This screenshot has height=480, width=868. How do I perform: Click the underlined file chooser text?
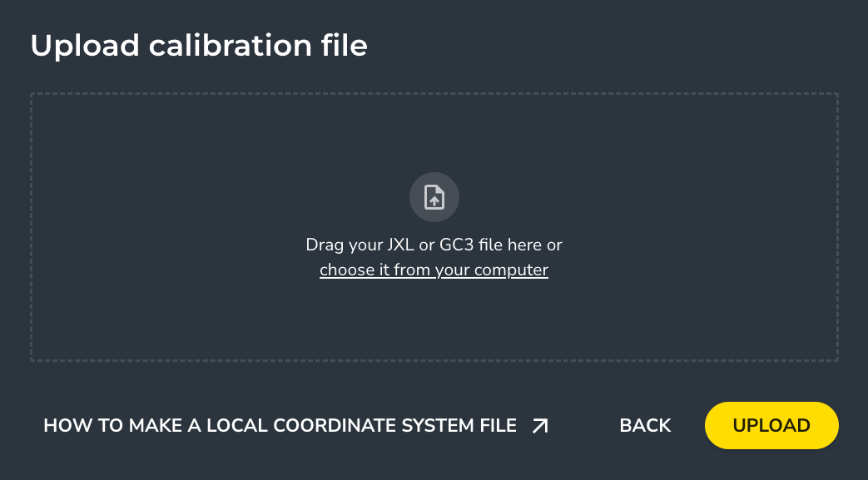[x=434, y=270]
